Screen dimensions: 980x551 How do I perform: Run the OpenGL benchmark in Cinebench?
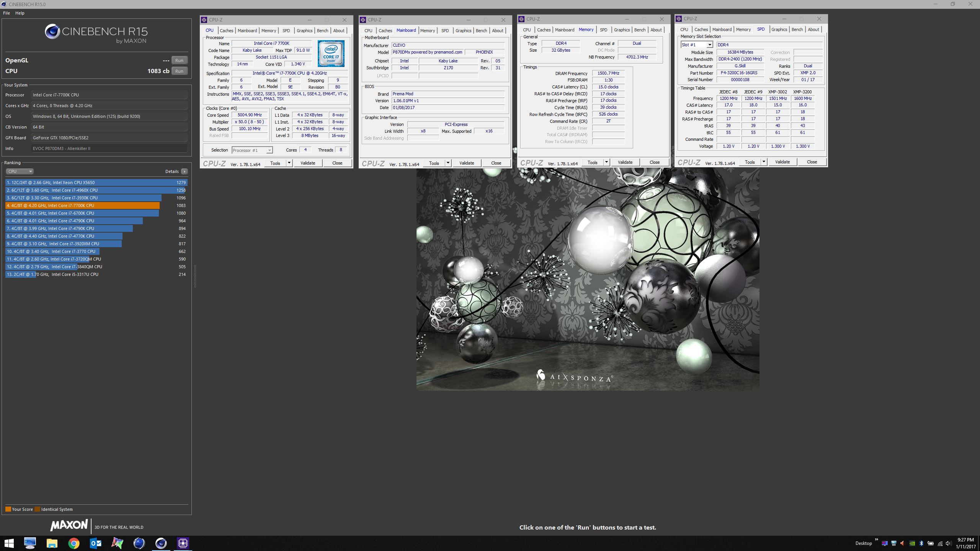point(179,60)
